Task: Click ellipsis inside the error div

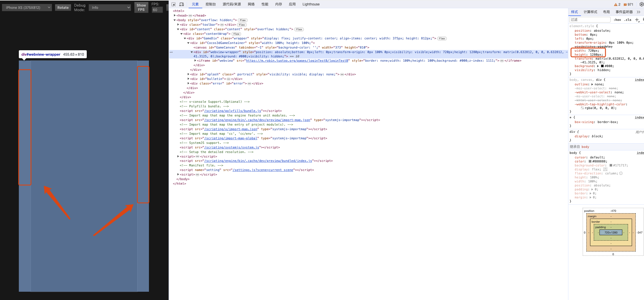Action: pyautogui.click(x=249, y=84)
